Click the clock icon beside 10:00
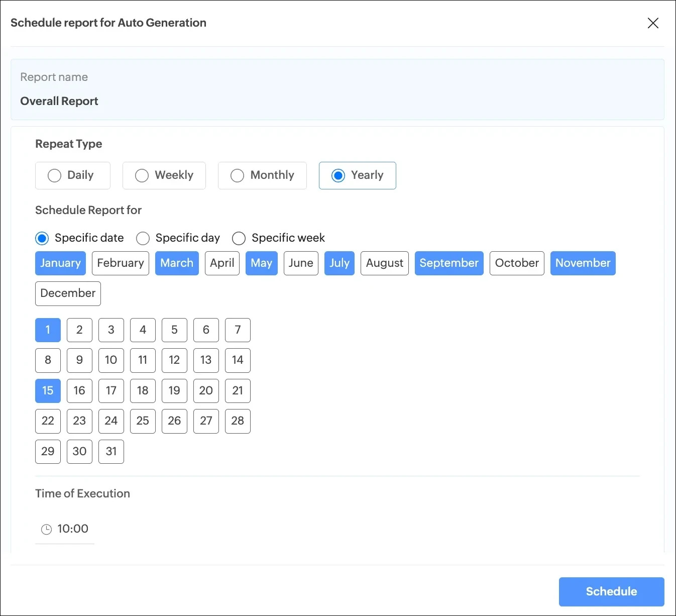 46,529
